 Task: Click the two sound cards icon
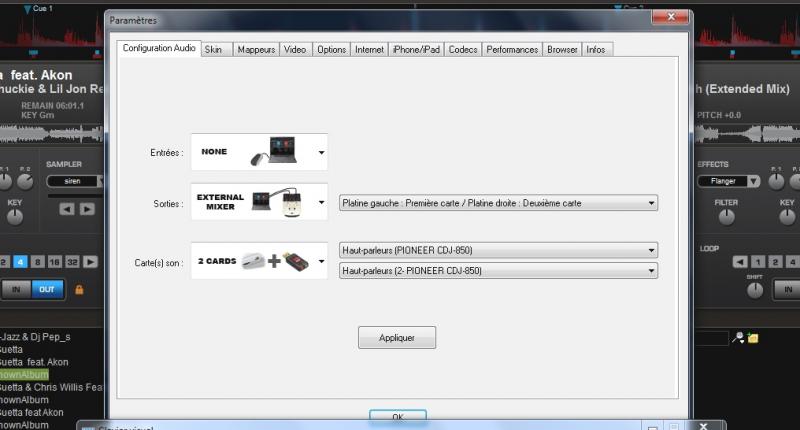point(276,261)
